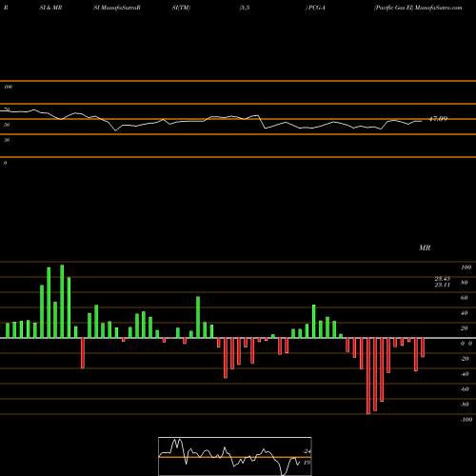This screenshot has height=476, width=476.
Task: Click the right end of RSI line
Action: click(422, 121)
